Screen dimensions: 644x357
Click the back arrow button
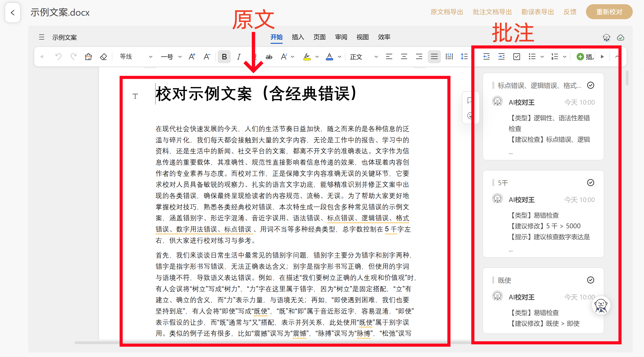13,12
